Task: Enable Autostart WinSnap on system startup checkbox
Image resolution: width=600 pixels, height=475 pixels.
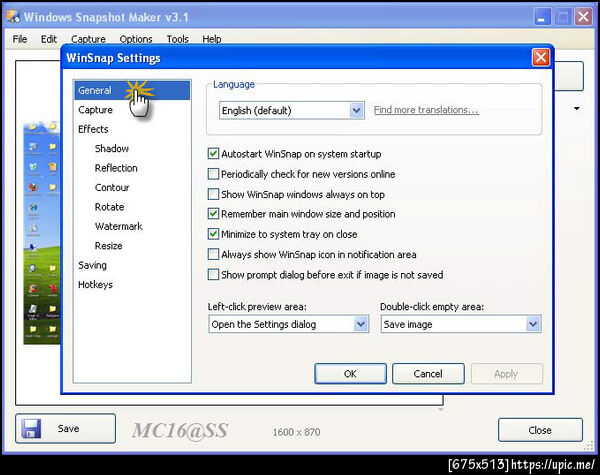Action: click(213, 154)
